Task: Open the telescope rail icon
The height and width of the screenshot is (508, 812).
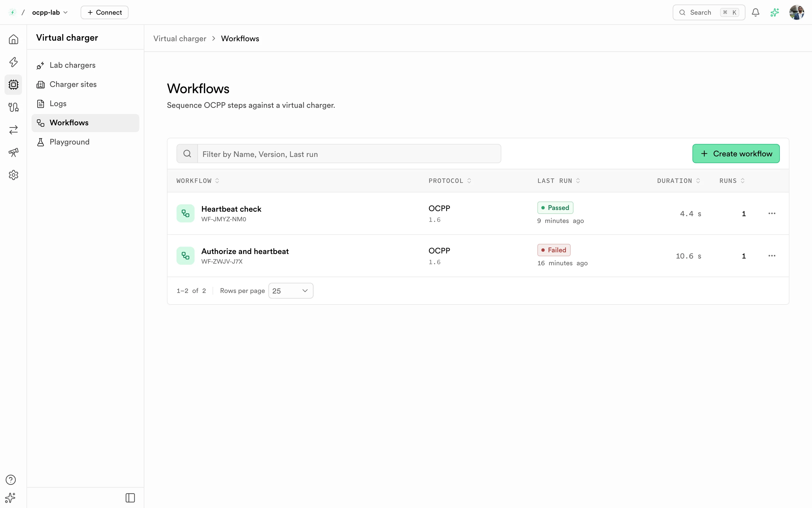Action: click(x=14, y=152)
